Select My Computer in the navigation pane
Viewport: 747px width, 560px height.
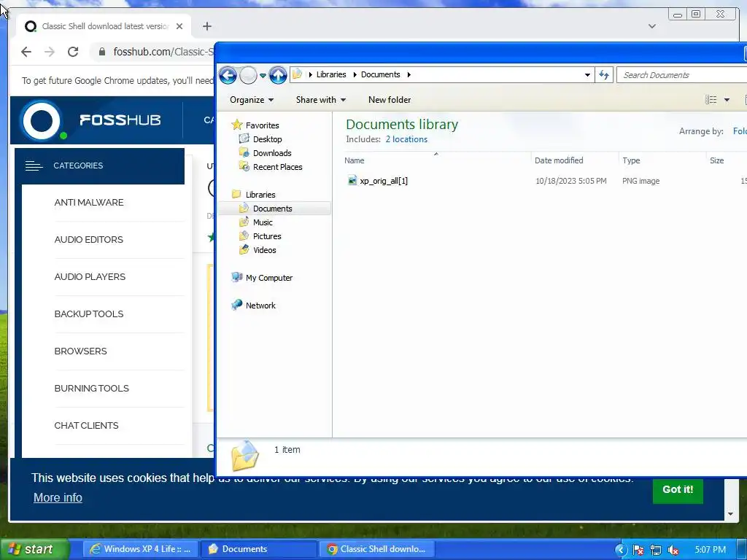coord(268,278)
